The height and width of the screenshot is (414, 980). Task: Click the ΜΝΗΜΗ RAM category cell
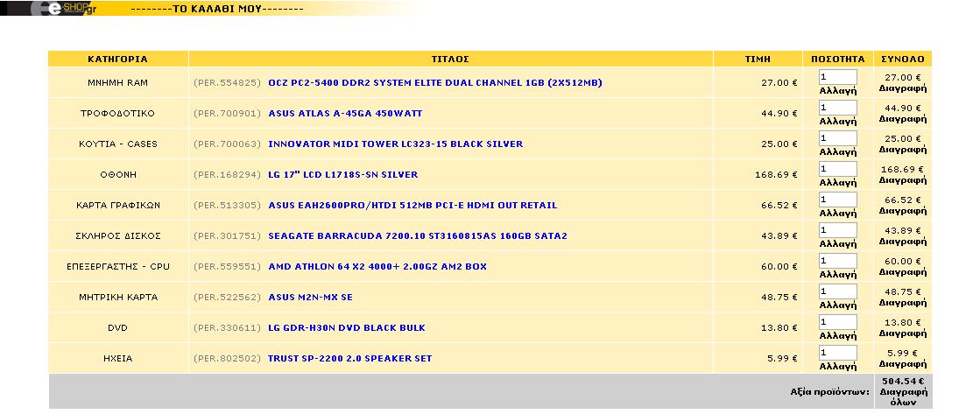tap(118, 82)
